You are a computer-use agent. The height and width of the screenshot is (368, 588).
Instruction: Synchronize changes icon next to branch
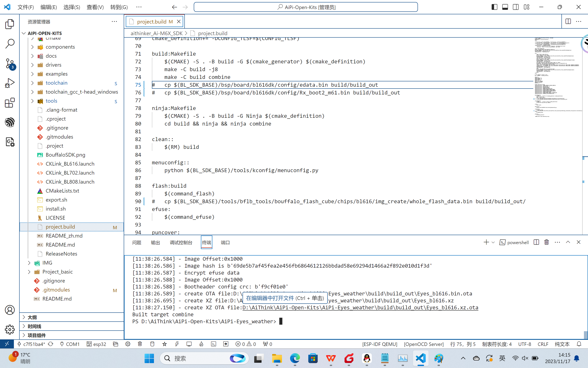(51, 344)
